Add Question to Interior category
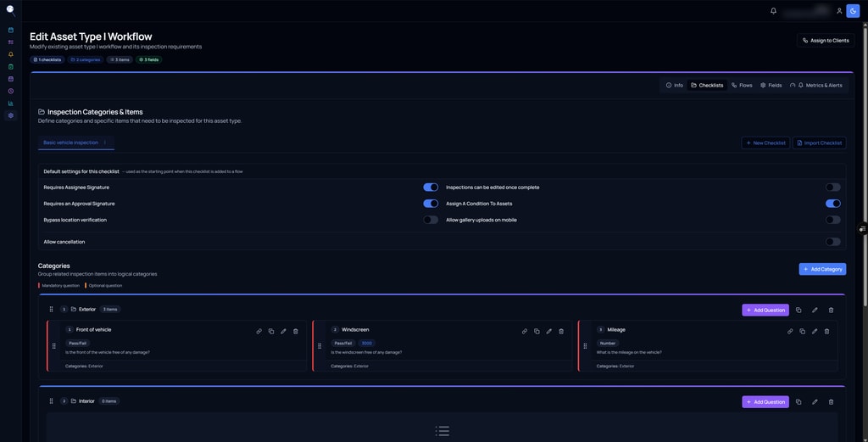Image resolution: width=868 pixels, height=442 pixels. 765,402
